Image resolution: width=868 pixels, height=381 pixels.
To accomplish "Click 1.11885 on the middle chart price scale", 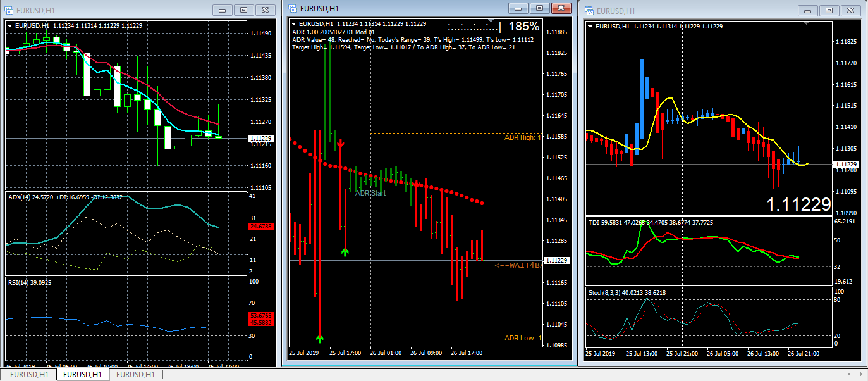I will [x=557, y=32].
